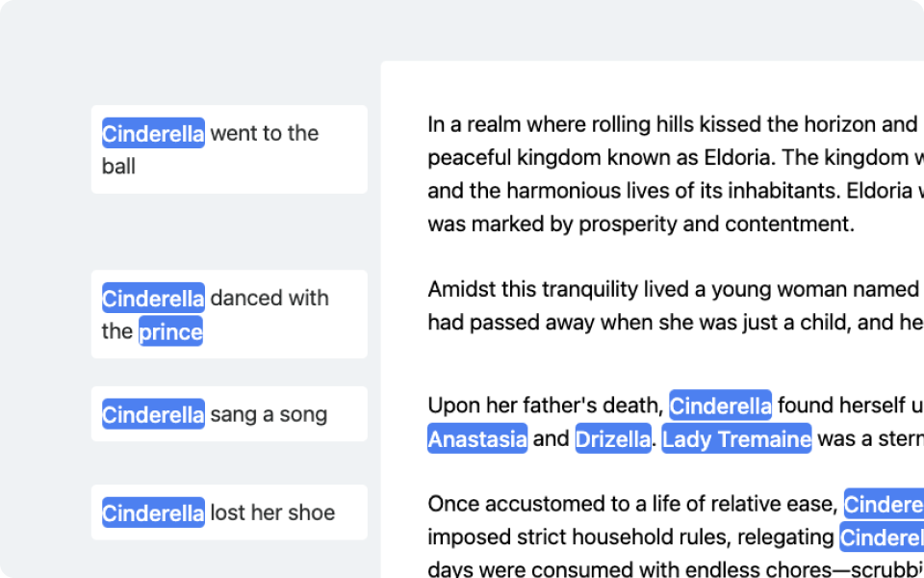Click the word 'ball' in the first card
The image size is (924, 578).
[118, 167]
